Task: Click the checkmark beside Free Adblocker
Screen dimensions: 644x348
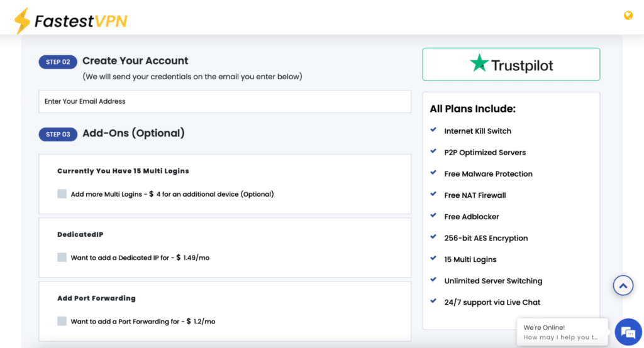Action: click(x=433, y=215)
